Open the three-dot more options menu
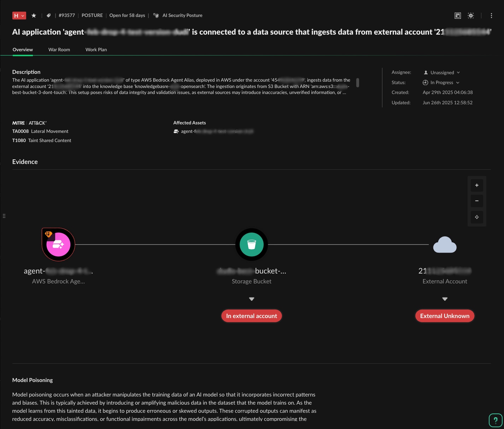This screenshot has width=504, height=429. [491, 16]
